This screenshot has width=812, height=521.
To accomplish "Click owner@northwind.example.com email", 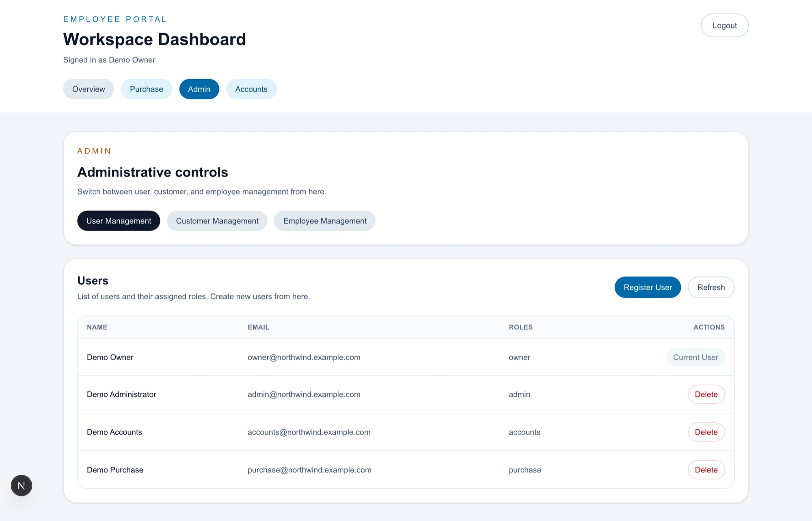I will pos(304,357).
